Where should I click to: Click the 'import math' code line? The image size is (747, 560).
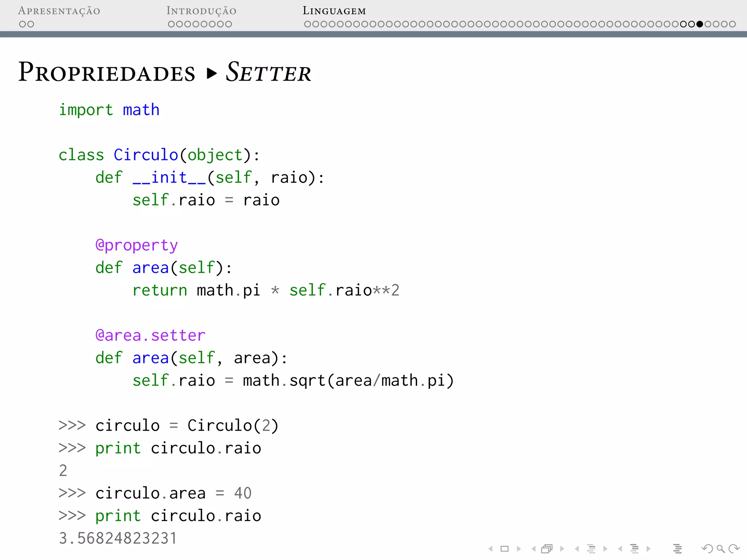tap(109, 110)
